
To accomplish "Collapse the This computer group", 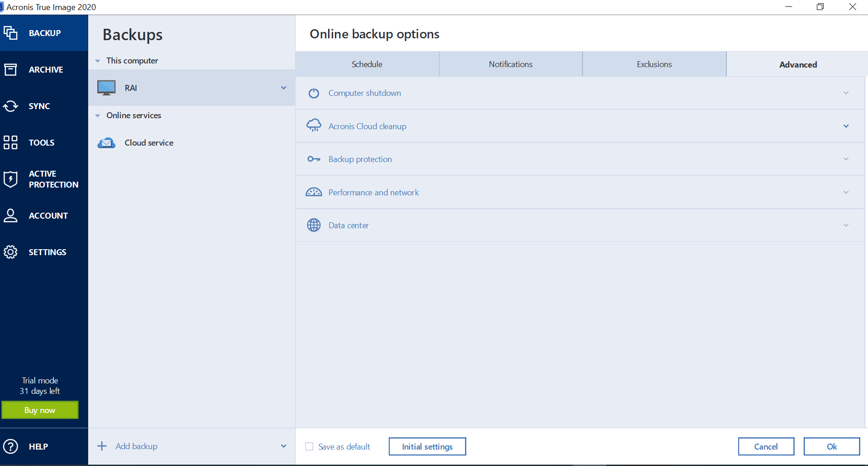I will [97, 61].
